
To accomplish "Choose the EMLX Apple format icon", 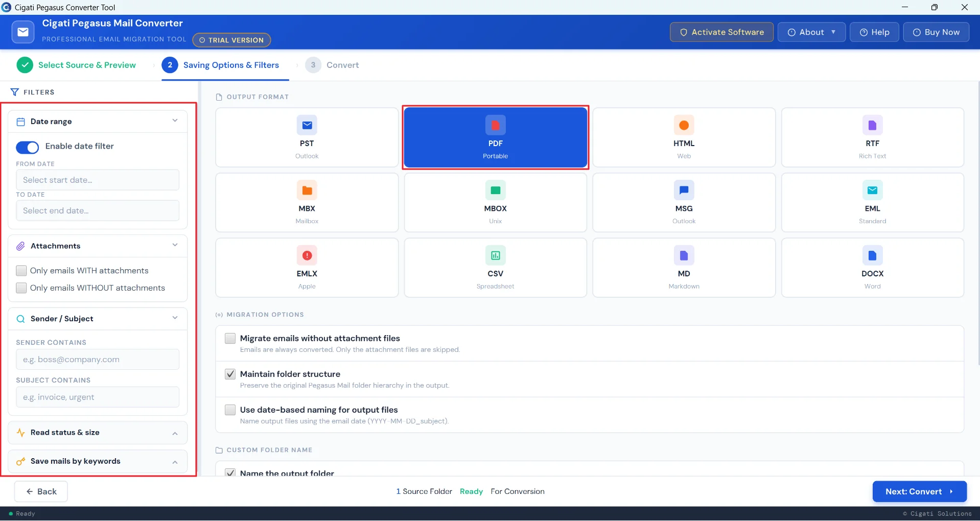I will [307, 255].
